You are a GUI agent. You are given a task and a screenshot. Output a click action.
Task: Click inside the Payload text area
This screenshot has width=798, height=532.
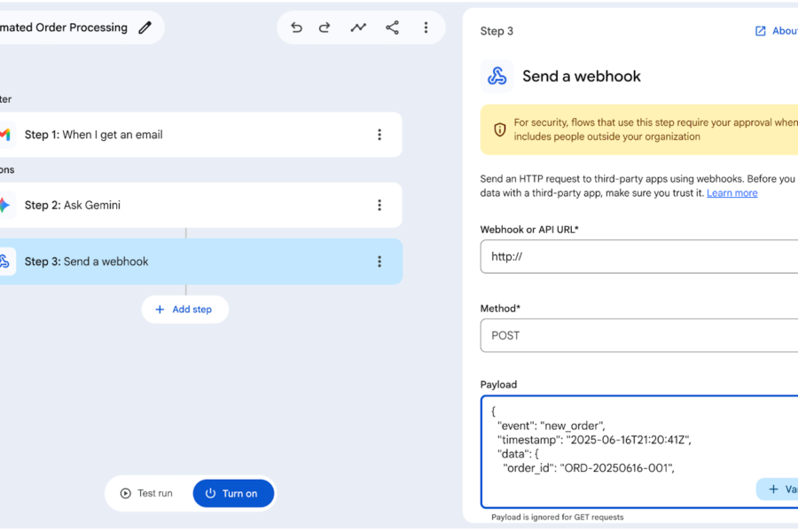click(639, 451)
